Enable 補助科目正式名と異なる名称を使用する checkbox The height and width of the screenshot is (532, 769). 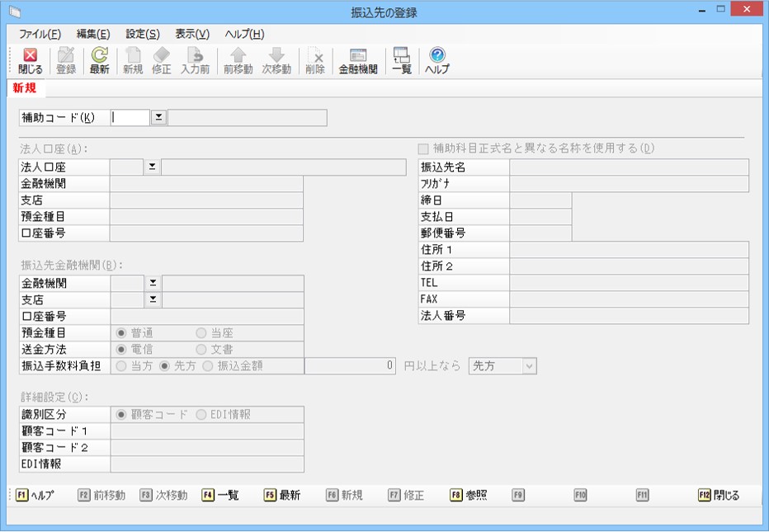point(424,148)
